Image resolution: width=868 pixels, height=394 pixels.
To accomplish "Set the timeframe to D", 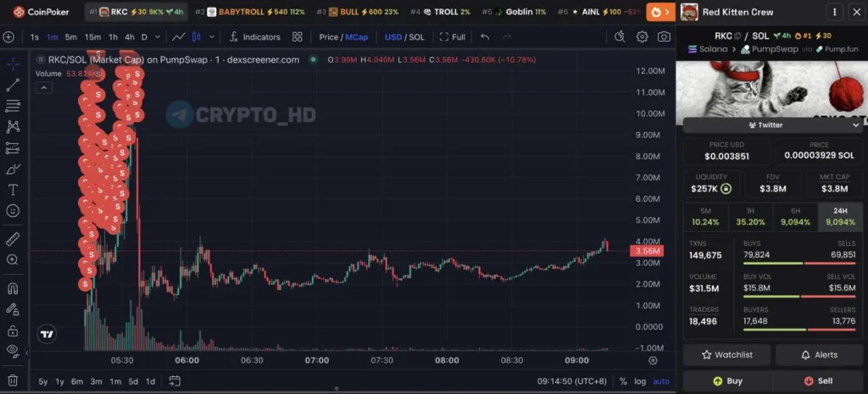I will click(144, 37).
